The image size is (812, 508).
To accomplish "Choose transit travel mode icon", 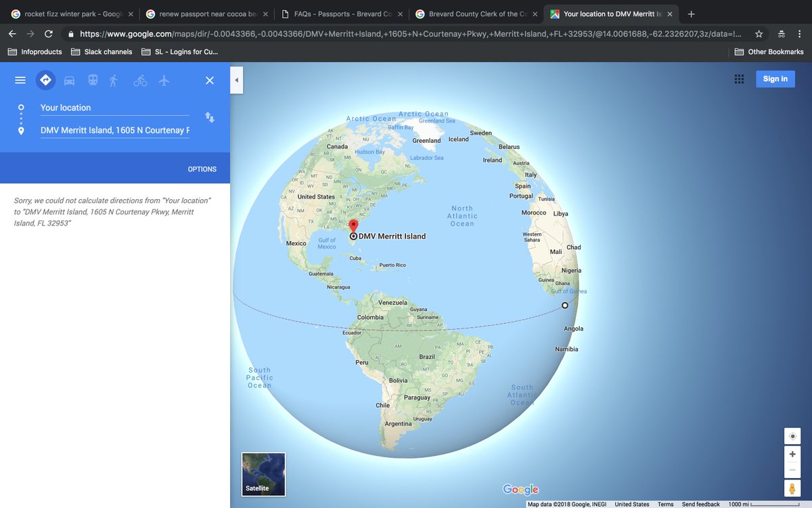I will click(x=93, y=81).
